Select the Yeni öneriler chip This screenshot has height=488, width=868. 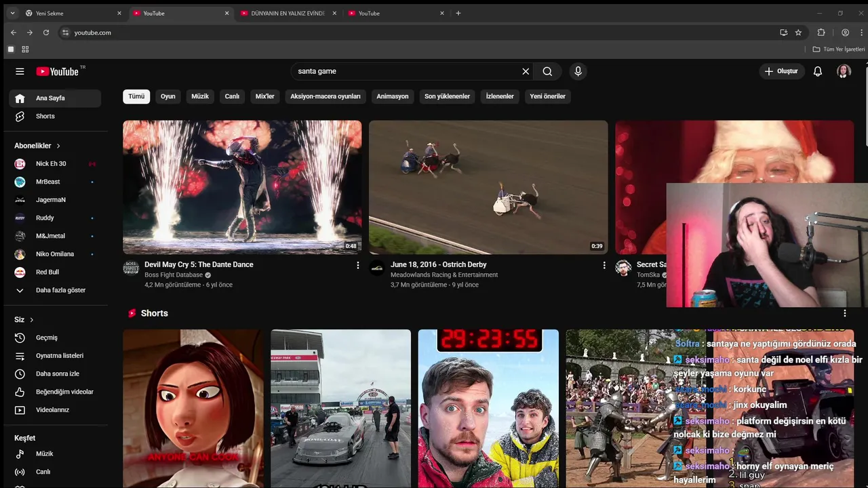[x=548, y=96]
